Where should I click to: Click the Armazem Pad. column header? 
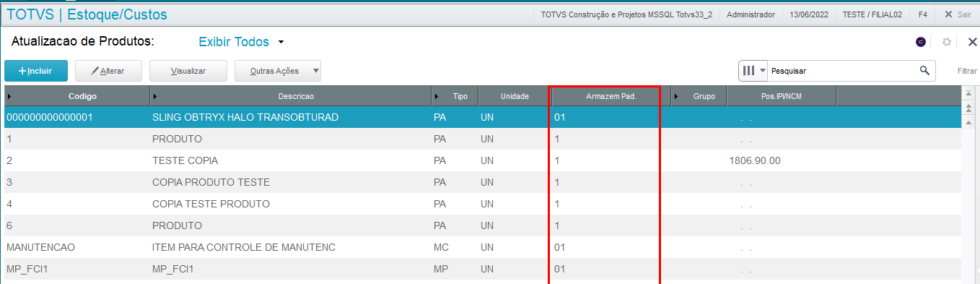611,96
